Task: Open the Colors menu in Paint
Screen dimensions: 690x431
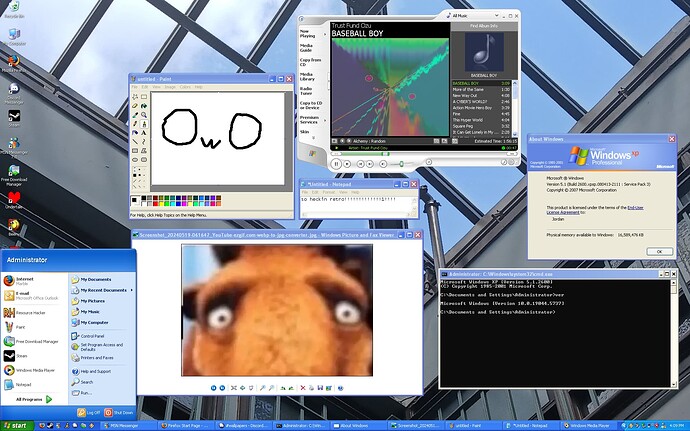Action: pyautogui.click(x=185, y=87)
